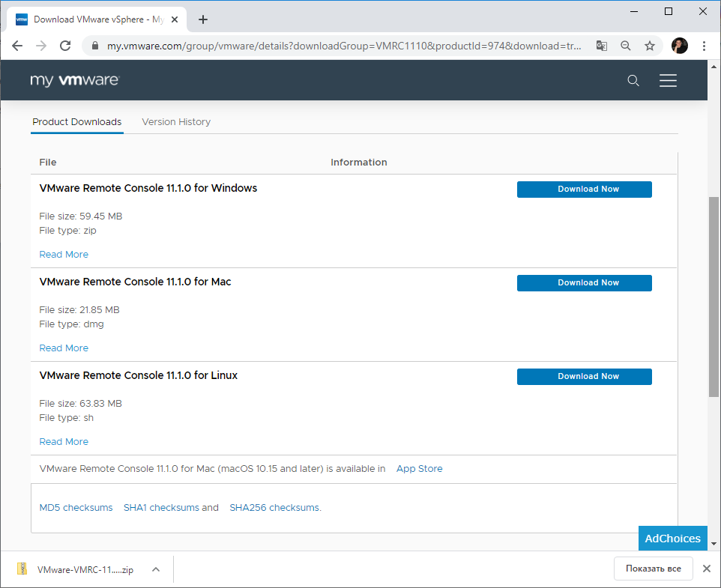The image size is (721, 588).
Task: Click the scrollbar up arrow
Action: [x=714, y=67]
